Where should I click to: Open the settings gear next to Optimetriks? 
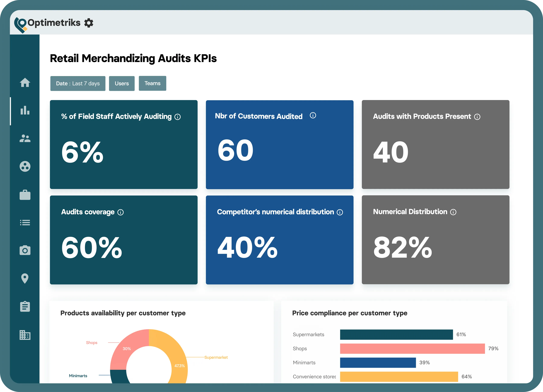tap(89, 23)
